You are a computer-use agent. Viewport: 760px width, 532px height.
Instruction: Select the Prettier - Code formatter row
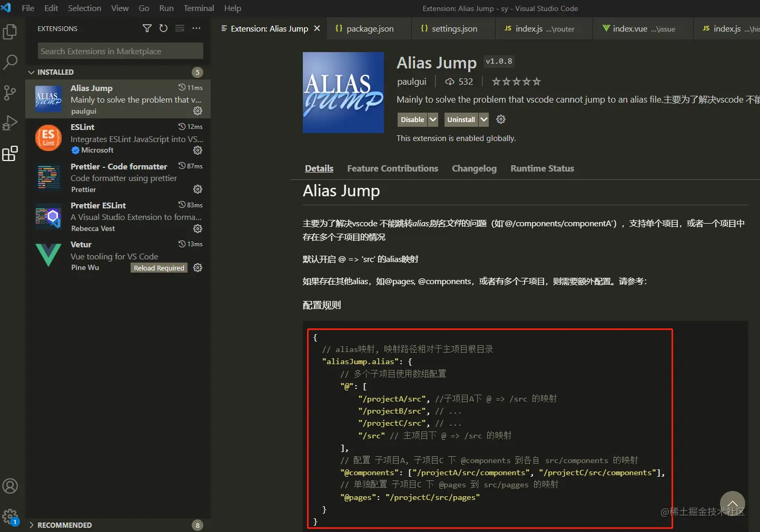(118, 177)
